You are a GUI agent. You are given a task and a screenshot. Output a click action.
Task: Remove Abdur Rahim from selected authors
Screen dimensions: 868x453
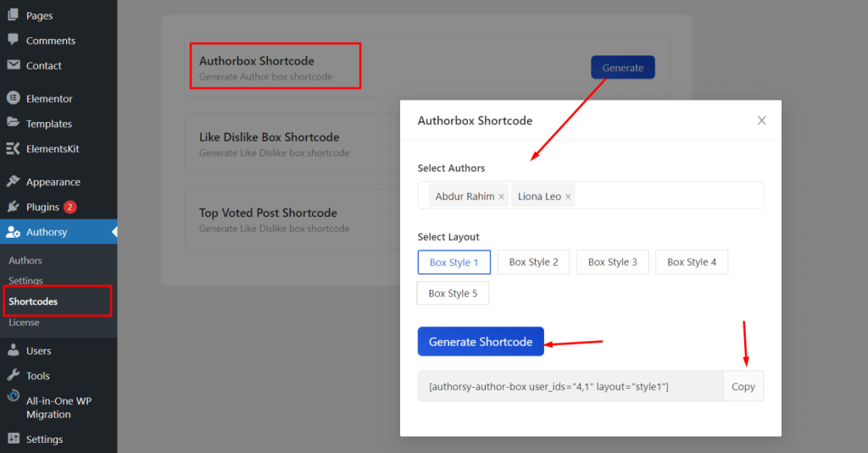pyautogui.click(x=501, y=196)
